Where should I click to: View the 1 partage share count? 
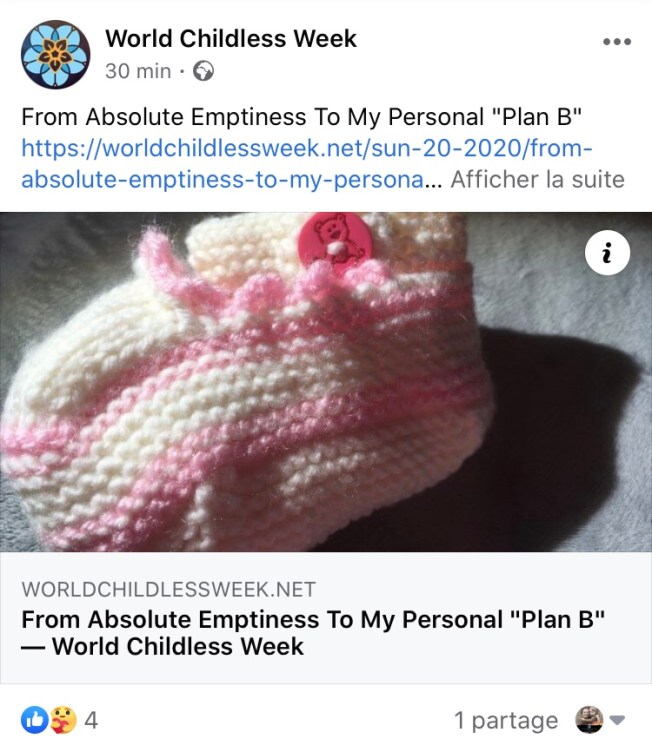click(506, 720)
